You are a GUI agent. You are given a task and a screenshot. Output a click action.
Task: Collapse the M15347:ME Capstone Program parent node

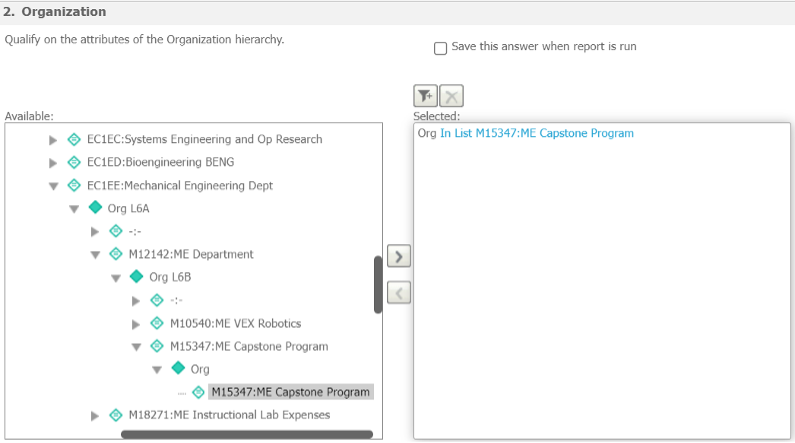(136, 347)
